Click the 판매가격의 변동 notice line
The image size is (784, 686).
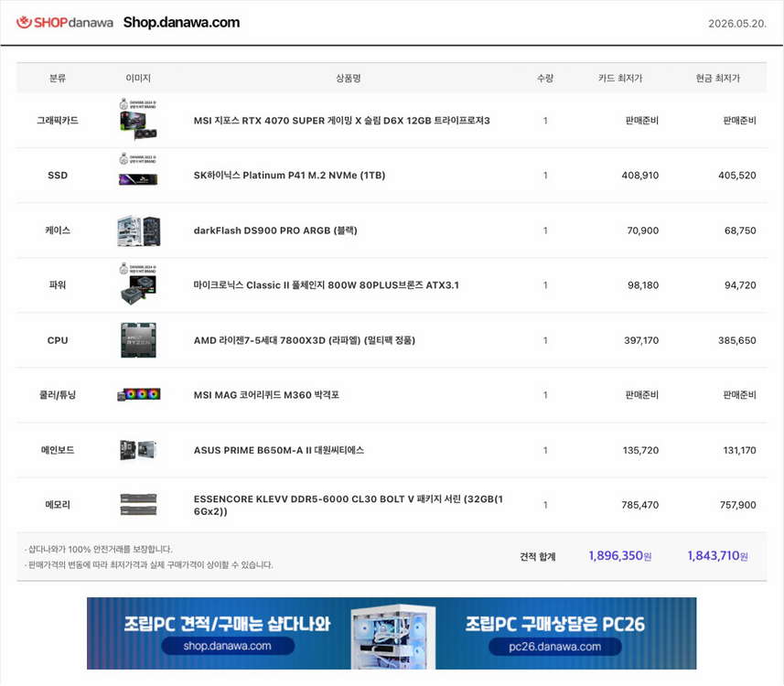(x=148, y=565)
